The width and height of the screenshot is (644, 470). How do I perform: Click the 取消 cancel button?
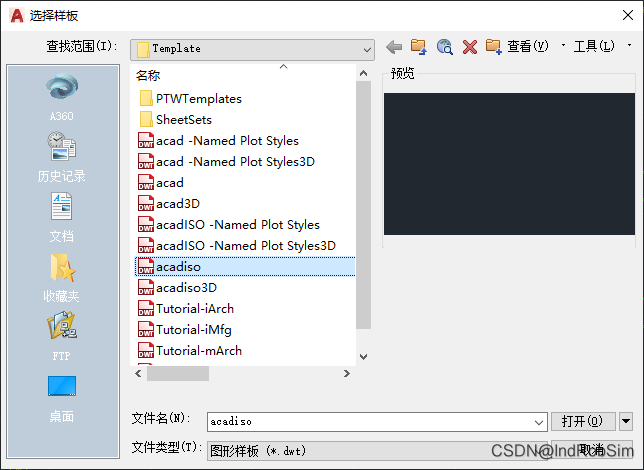coord(592,449)
